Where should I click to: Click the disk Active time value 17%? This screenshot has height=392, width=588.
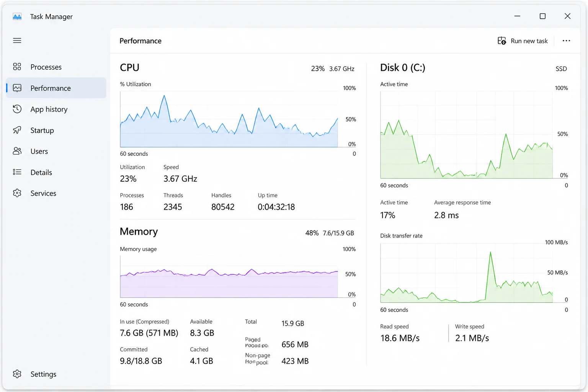[387, 215]
